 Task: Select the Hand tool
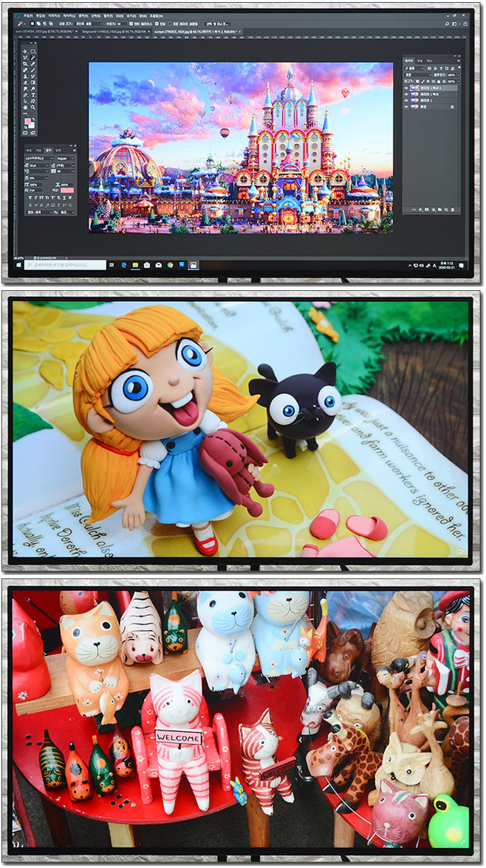[25, 107]
